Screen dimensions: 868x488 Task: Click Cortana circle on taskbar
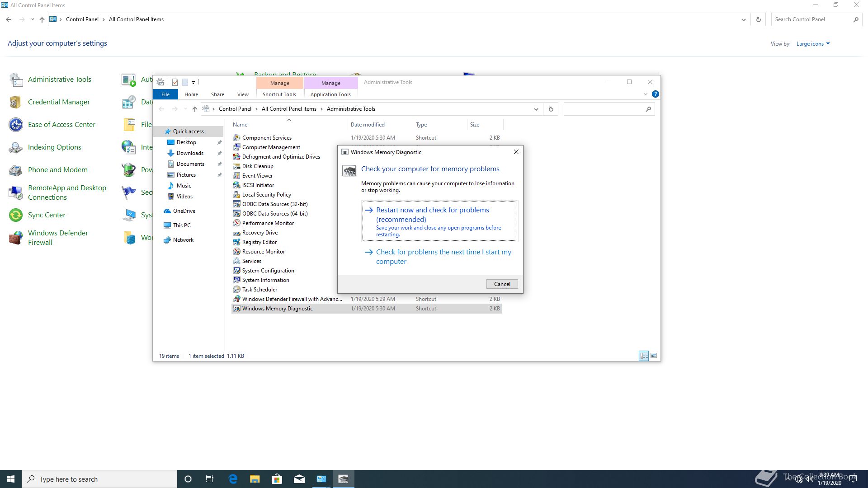click(188, 479)
